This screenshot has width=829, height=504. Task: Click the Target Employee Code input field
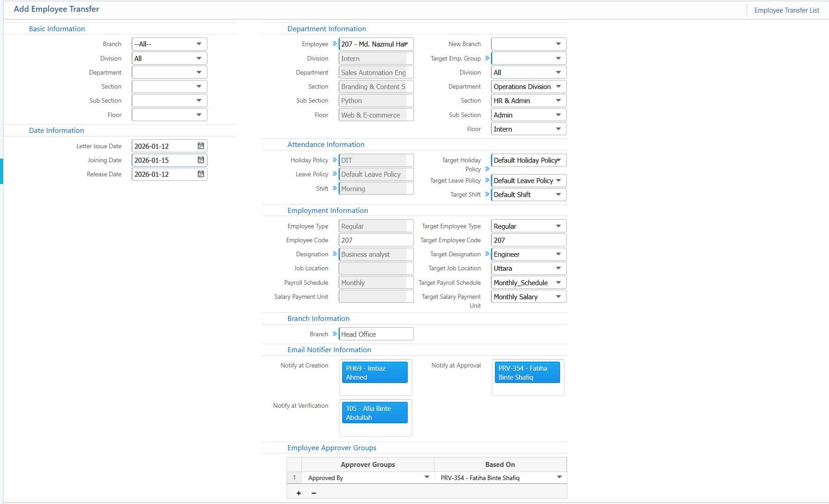coord(528,240)
